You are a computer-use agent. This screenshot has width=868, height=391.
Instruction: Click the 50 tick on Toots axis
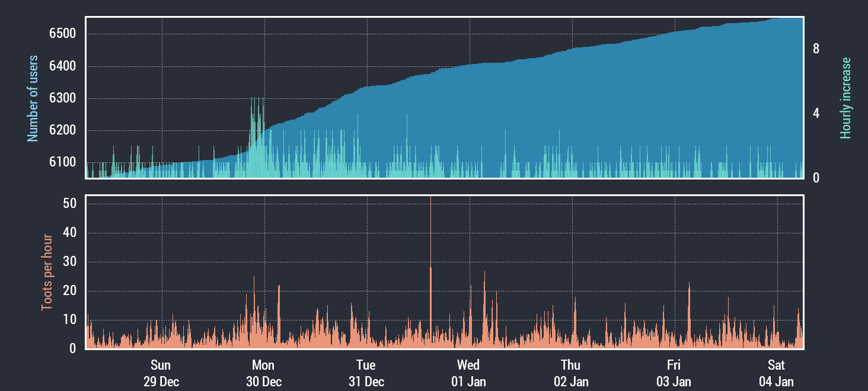point(69,204)
